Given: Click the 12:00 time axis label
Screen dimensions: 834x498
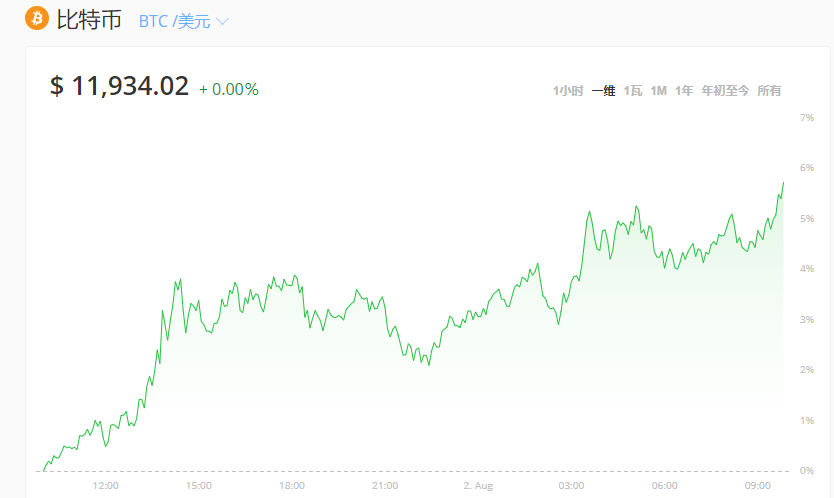Looking at the screenshot, I should tap(105, 485).
